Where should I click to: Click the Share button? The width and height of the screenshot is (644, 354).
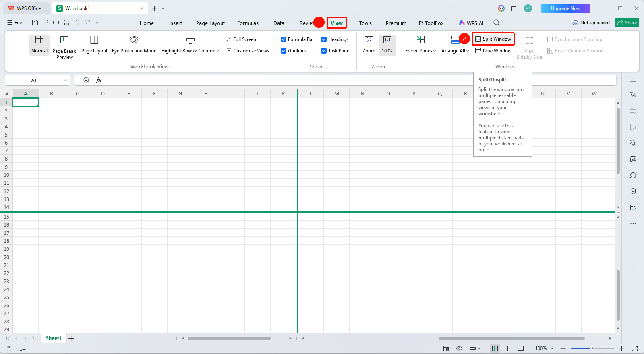tap(627, 23)
